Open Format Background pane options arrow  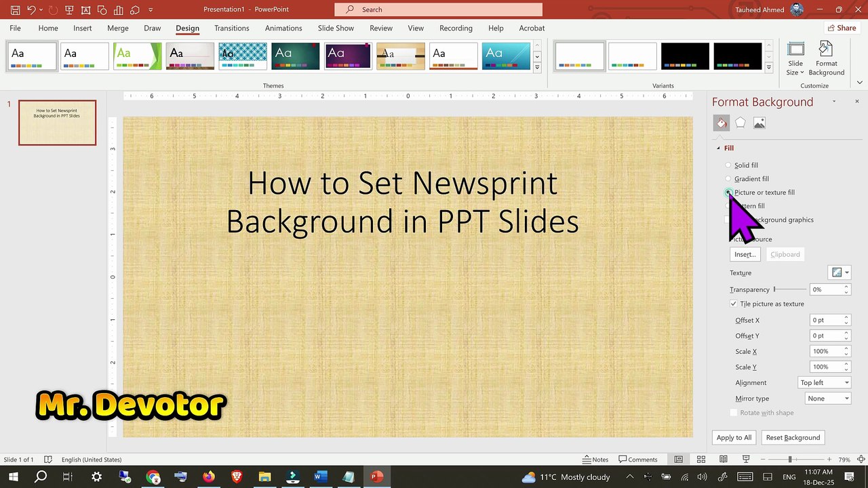click(x=834, y=102)
